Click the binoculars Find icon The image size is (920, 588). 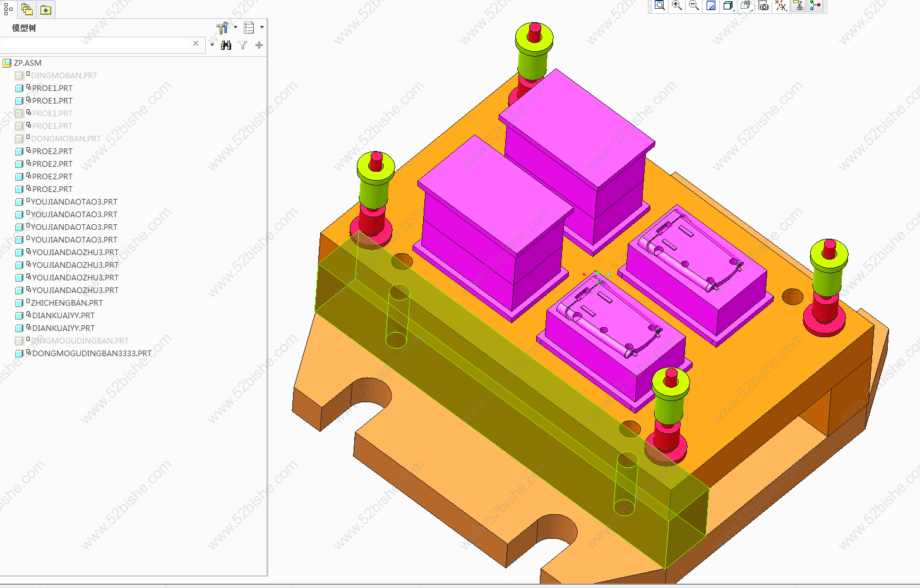click(x=226, y=45)
